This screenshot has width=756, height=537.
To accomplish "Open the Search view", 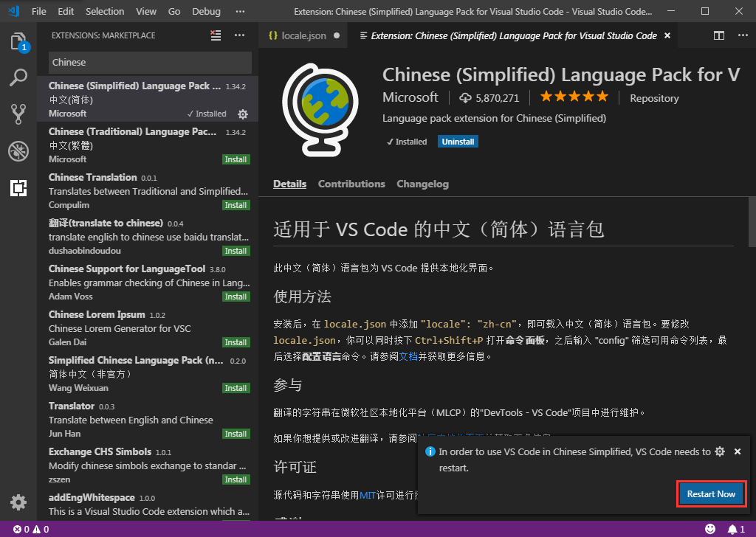I will click(18, 77).
